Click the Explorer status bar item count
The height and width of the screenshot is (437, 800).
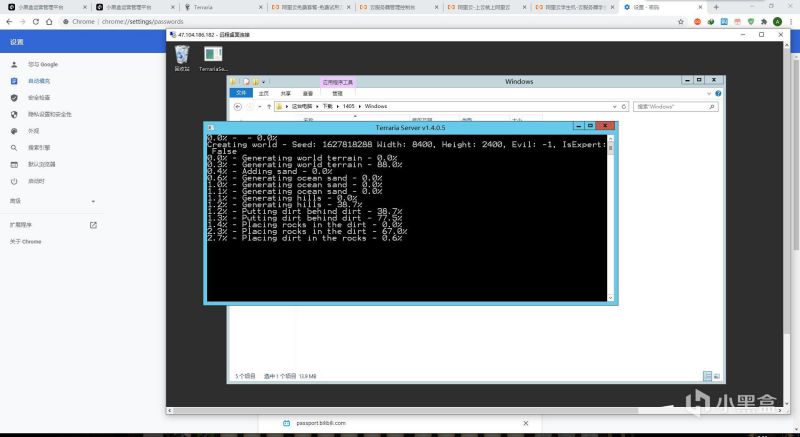click(245, 376)
